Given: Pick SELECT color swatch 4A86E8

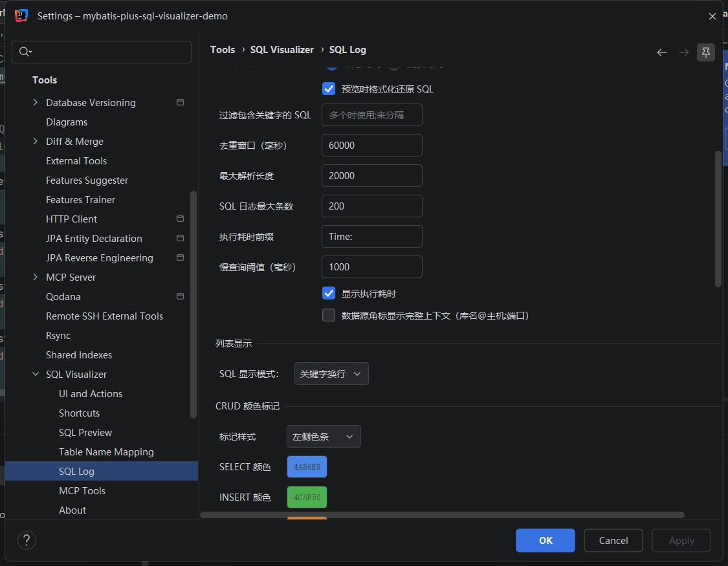Looking at the screenshot, I should 307,467.
